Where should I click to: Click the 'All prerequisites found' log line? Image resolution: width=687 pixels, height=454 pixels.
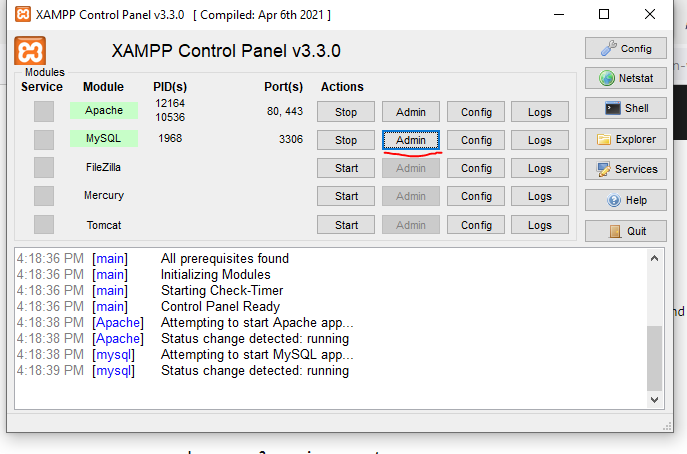pyautogui.click(x=225, y=259)
